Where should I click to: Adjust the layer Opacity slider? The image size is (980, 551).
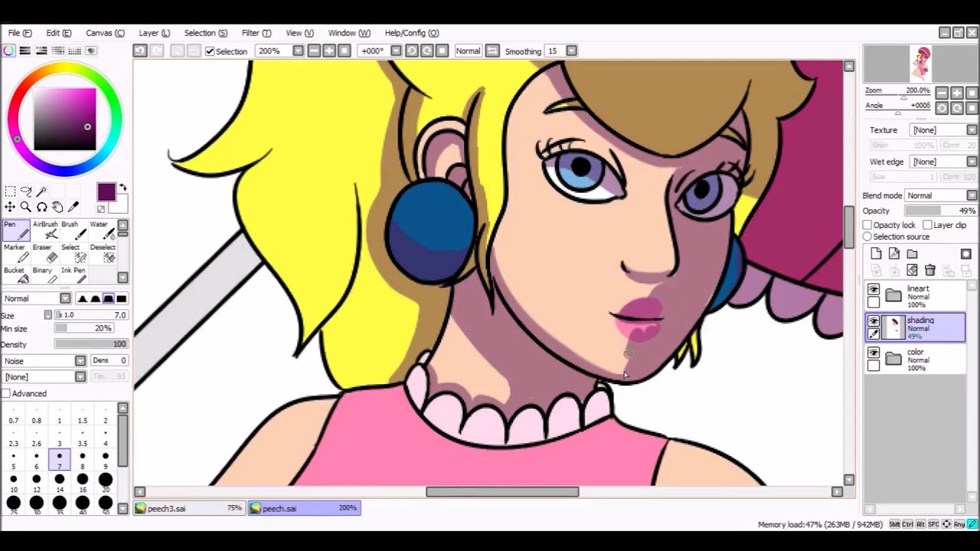[941, 210]
